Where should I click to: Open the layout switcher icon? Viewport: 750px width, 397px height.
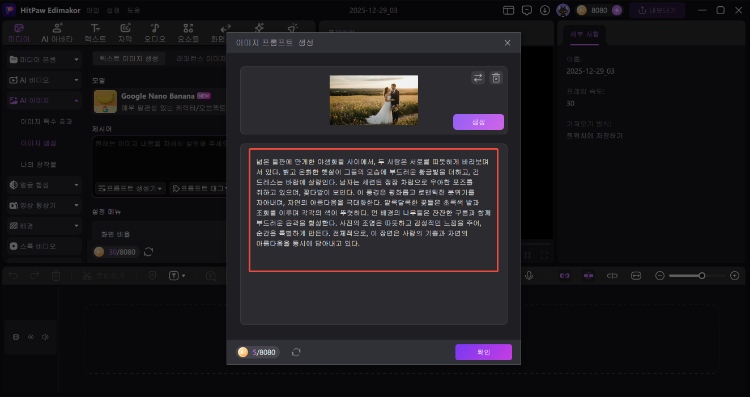(508, 10)
